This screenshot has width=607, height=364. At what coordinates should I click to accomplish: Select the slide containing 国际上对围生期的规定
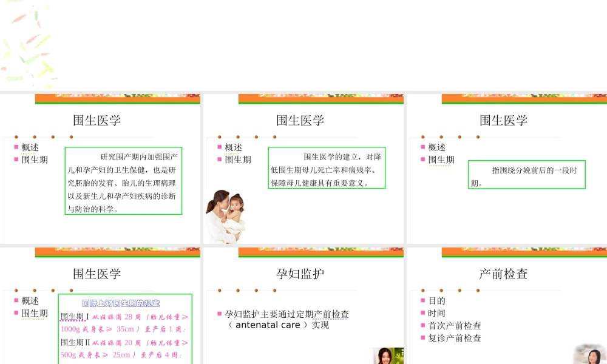pyautogui.click(x=100, y=306)
